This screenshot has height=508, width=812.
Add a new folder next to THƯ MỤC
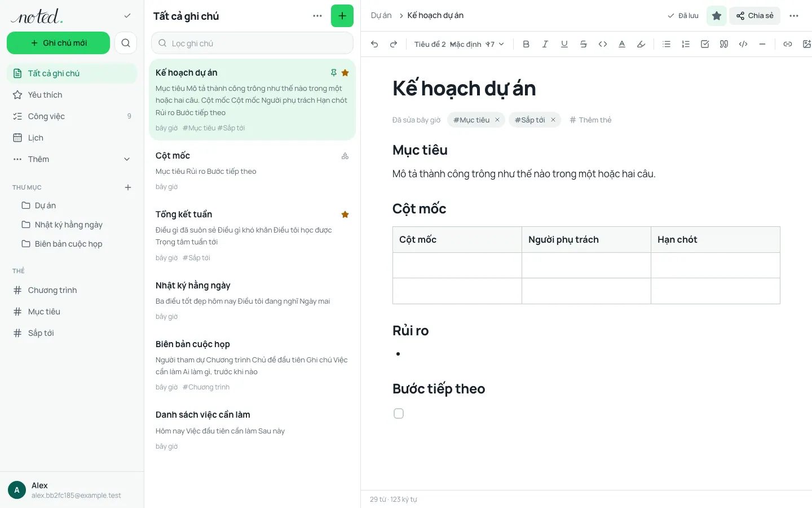pyautogui.click(x=128, y=187)
